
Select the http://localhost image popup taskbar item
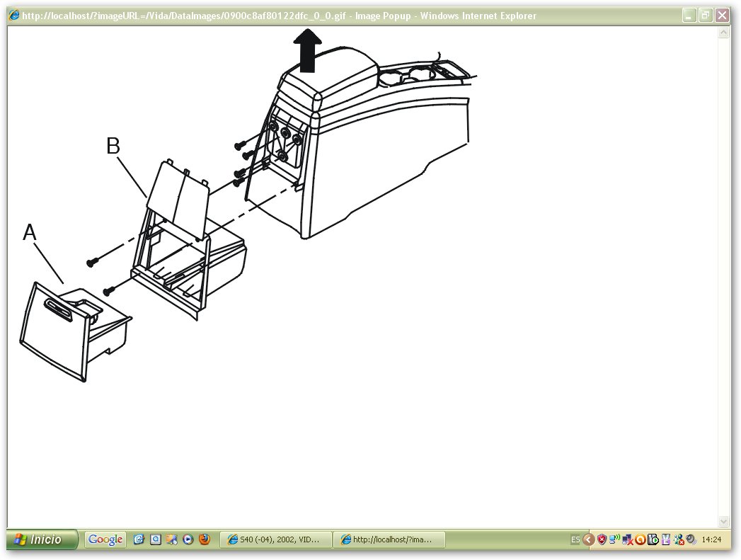point(389,539)
